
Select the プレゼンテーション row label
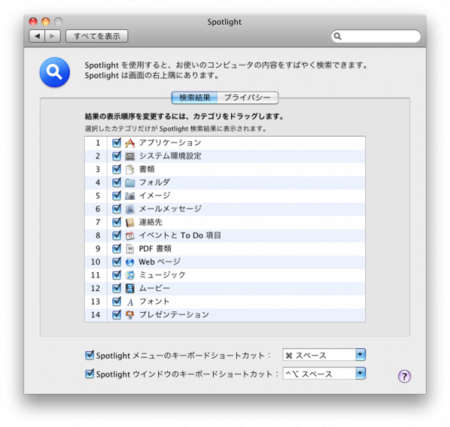(174, 315)
